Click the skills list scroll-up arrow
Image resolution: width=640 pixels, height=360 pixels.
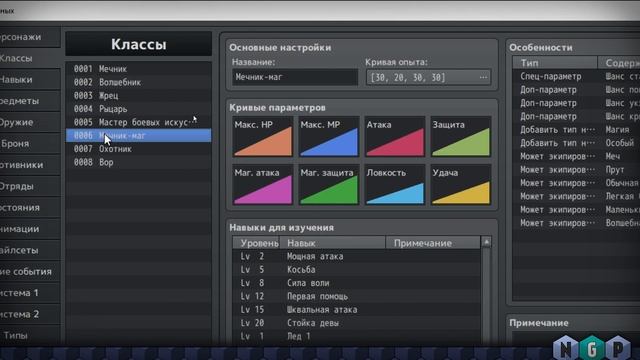486,242
